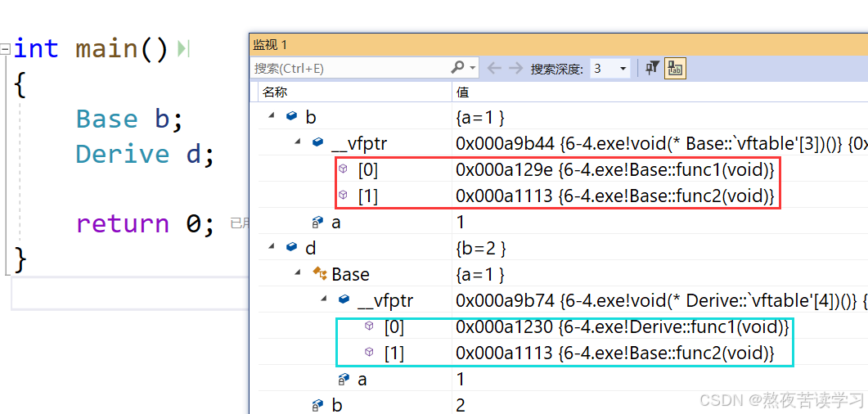868x414 pixels.
Task: Open the 搜索深度 depth combo box showing 3
Action: pyautogui.click(x=610, y=69)
